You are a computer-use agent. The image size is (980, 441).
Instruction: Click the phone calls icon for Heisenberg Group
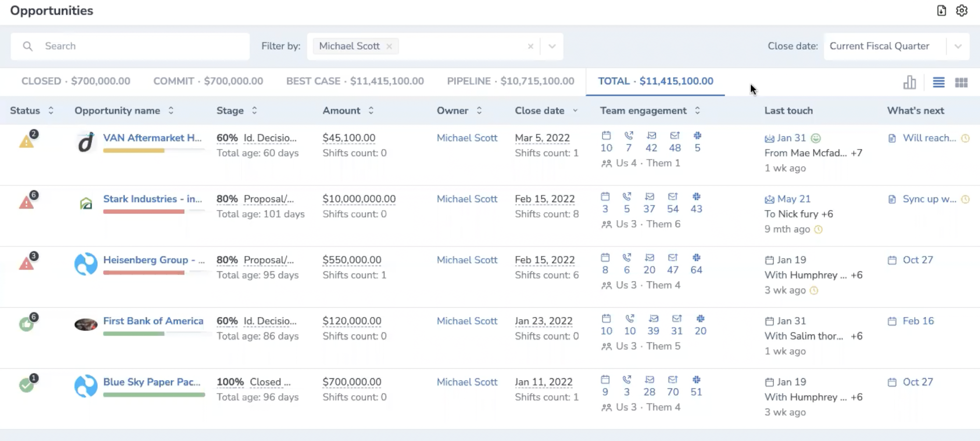627,257
